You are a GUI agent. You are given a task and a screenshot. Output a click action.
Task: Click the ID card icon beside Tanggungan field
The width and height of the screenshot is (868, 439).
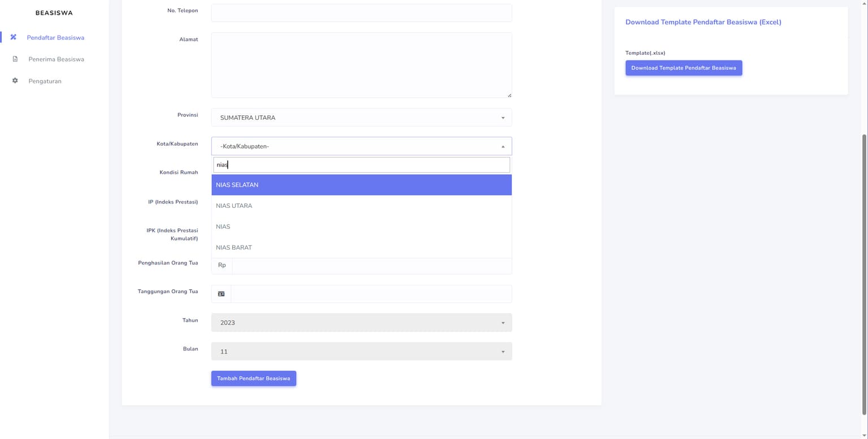pyautogui.click(x=221, y=294)
